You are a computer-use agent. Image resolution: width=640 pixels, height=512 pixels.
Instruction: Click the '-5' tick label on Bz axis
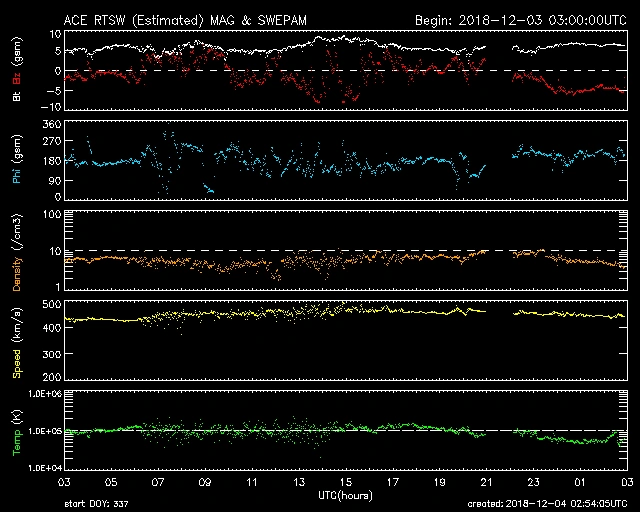[x=54, y=90]
